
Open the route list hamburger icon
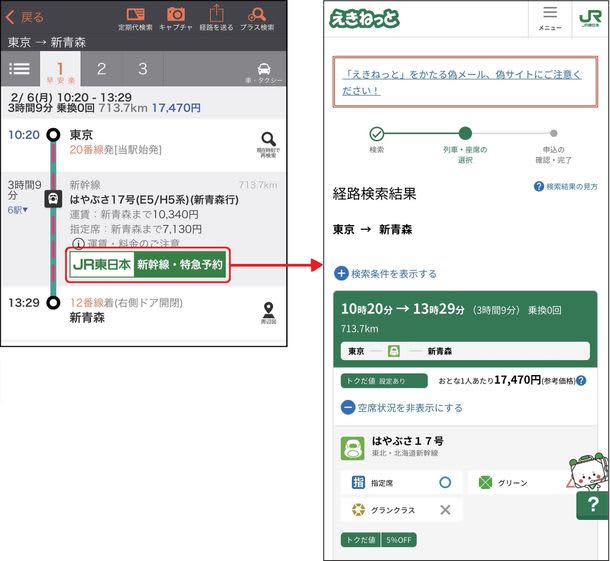click(19, 69)
